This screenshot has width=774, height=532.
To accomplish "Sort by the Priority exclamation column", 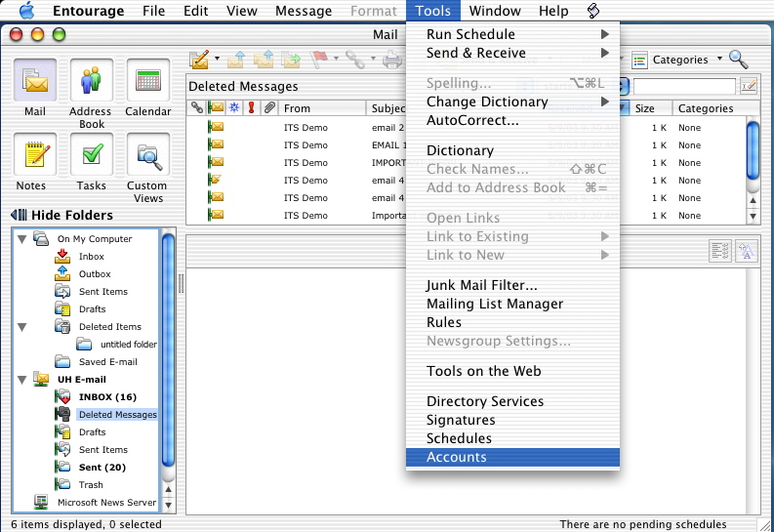I will 251,107.
